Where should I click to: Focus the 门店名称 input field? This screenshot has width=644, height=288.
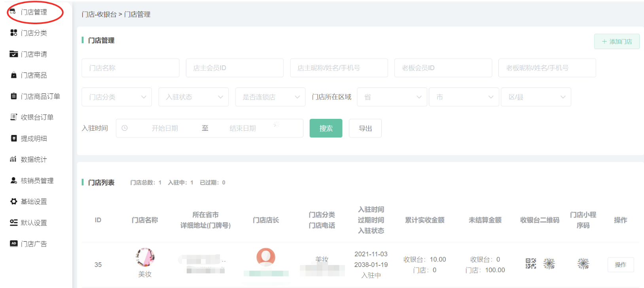tap(130, 68)
